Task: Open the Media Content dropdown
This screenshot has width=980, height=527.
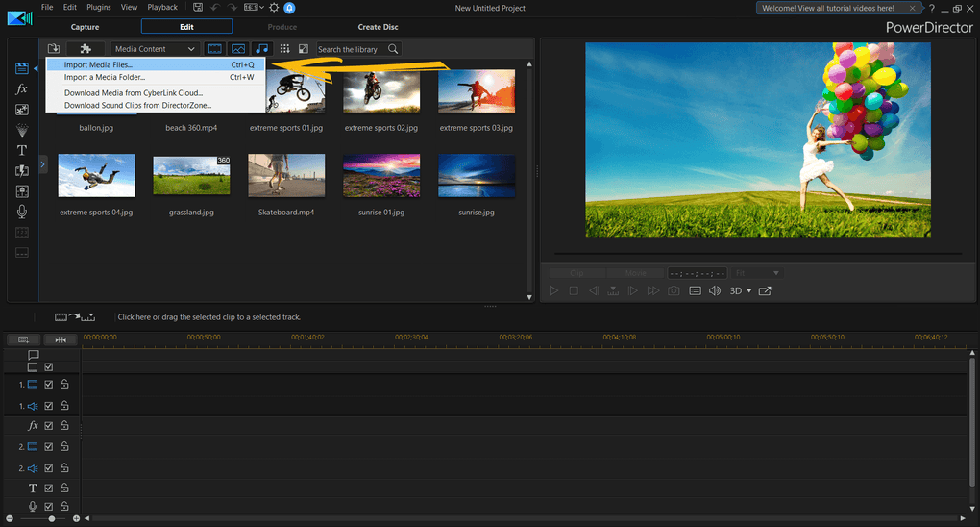Action: click(155, 49)
